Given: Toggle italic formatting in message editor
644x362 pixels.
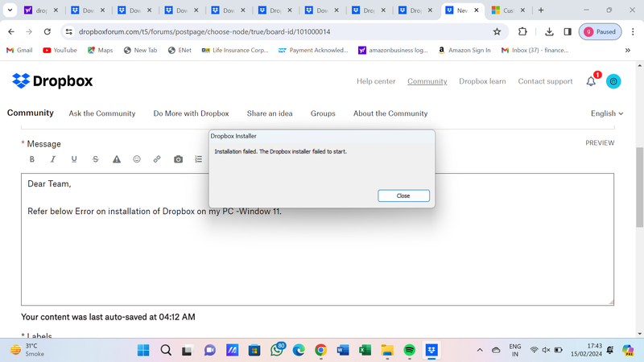Looking at the screenshot, I should coord(52,159).
